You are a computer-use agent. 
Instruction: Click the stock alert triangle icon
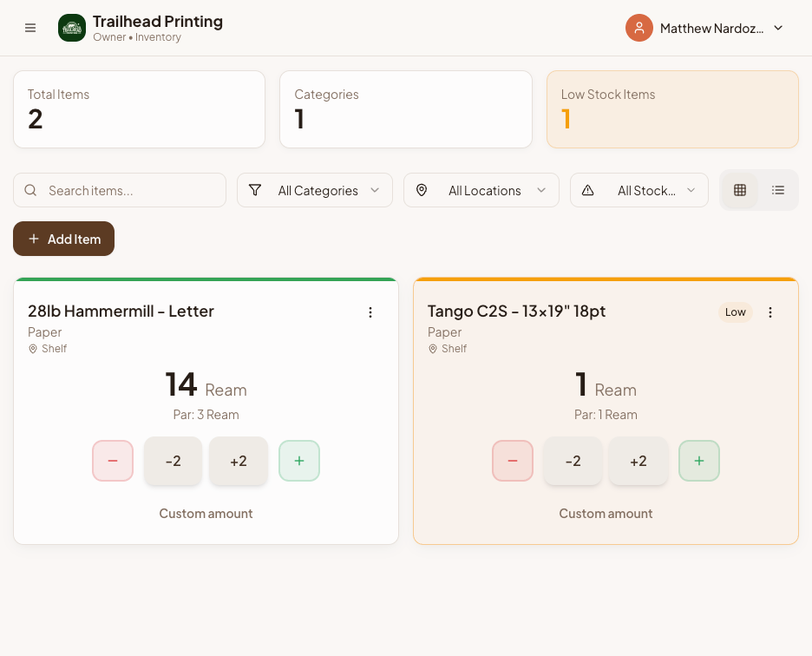pyautogui.click(x=589, y=189)
